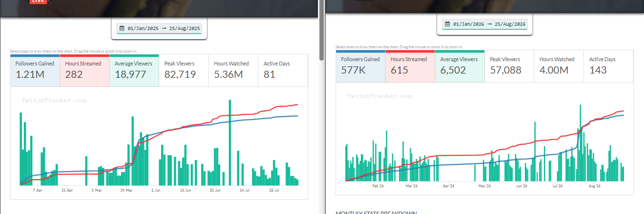Click the '28. Jul' axis label in left chart
The width and height of the screenshot is (644, 214).
point(274,190)
